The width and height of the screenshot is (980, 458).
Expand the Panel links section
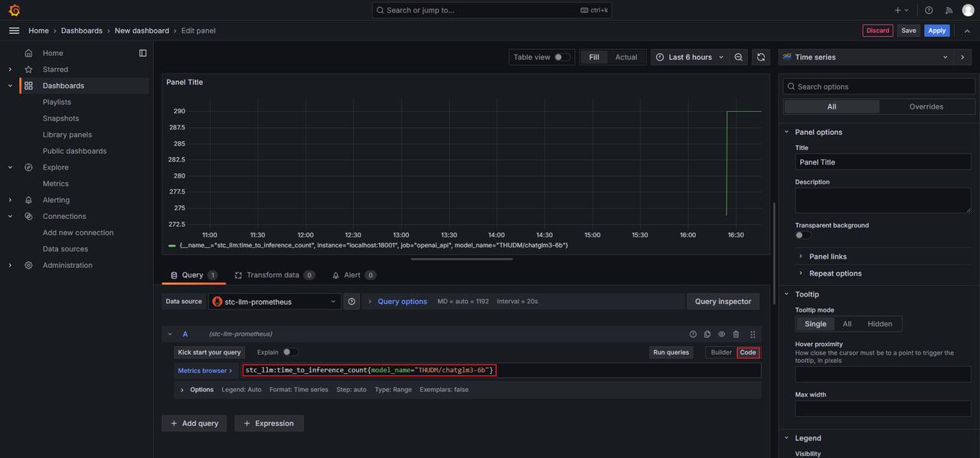pyautogui.click(x=828, y=257)
